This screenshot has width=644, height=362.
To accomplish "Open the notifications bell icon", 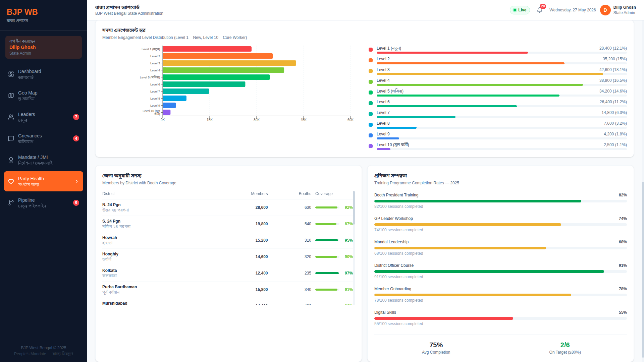I will click(x=540, y=10).
